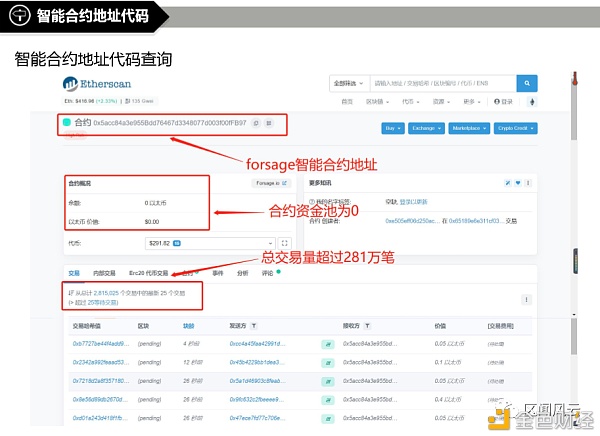Open the Marketplace dropdown
The image size is (600, 436).
click(x=469, y=128)
